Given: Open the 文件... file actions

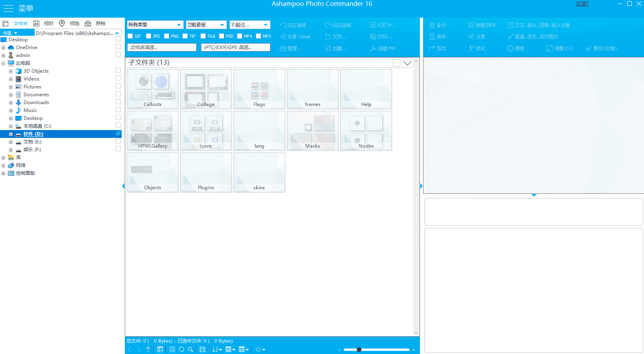Looking at the screenshot, I should point(336,37).
